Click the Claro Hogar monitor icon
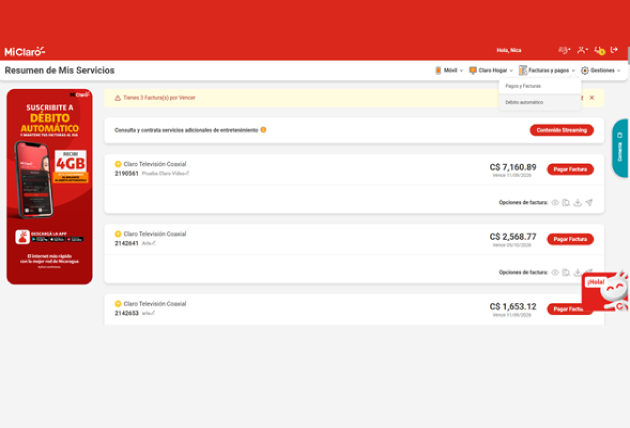 (x=473, y=70)
